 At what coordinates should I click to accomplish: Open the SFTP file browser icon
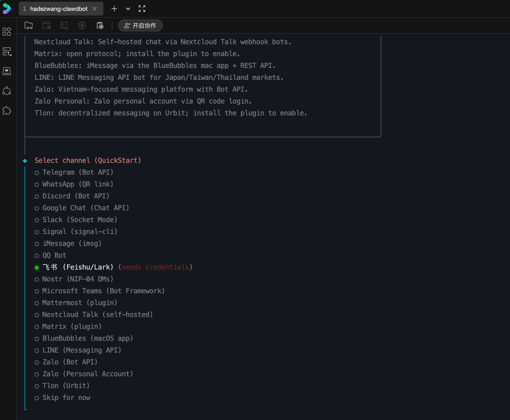[29, 25]
